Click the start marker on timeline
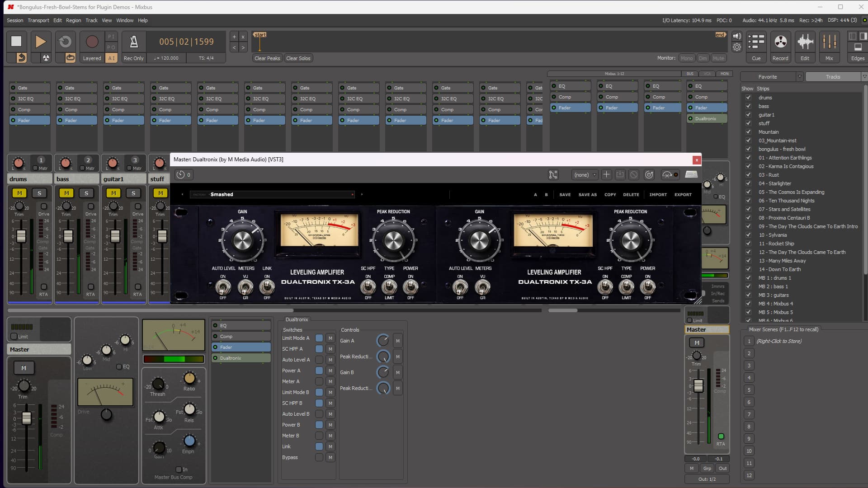This screenshot has width=868, height=488. point(260,35)
